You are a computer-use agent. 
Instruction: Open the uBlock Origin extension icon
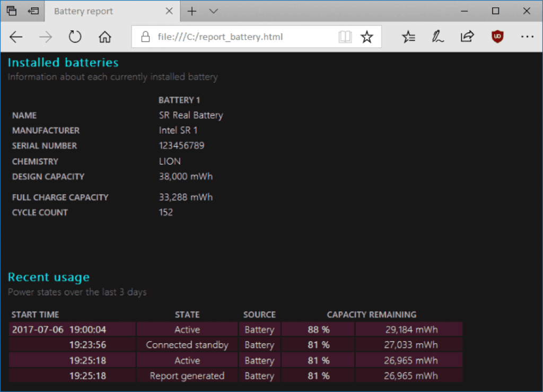click(497, 37)
